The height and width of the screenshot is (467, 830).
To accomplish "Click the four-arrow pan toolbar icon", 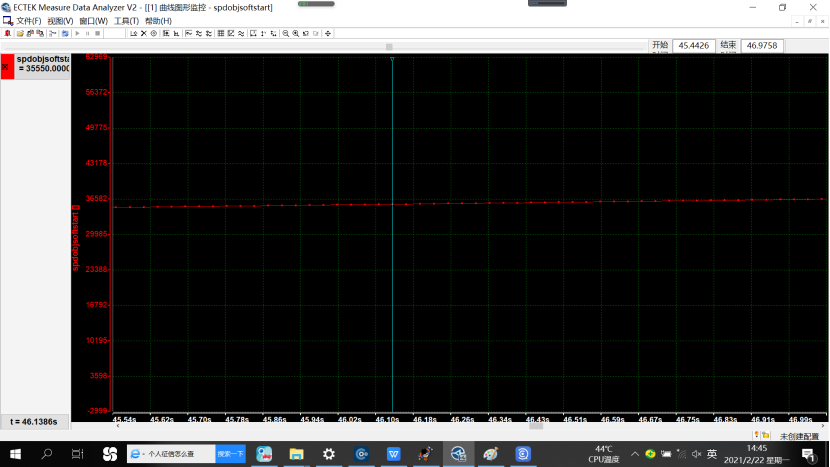I will point(328,33).
